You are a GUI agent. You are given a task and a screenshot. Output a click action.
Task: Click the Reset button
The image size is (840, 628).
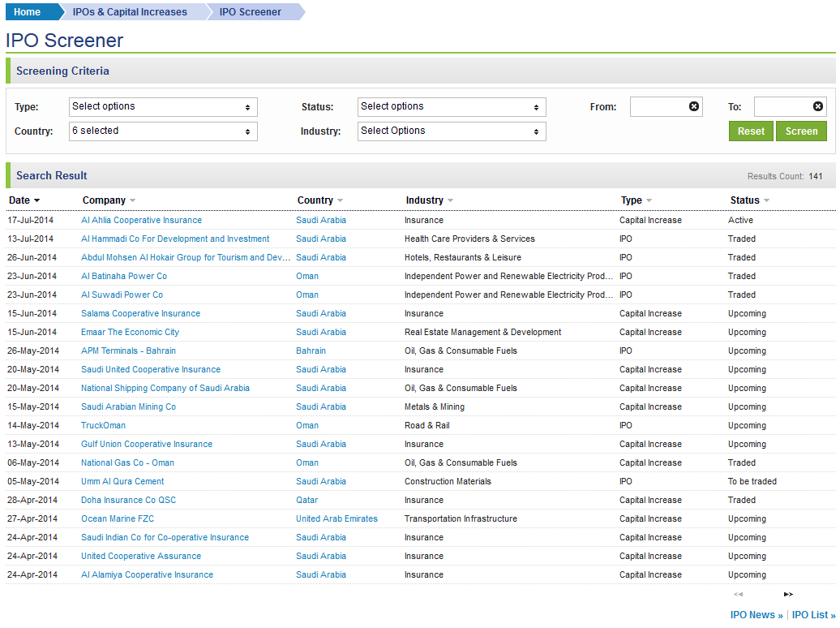point(751,131)
